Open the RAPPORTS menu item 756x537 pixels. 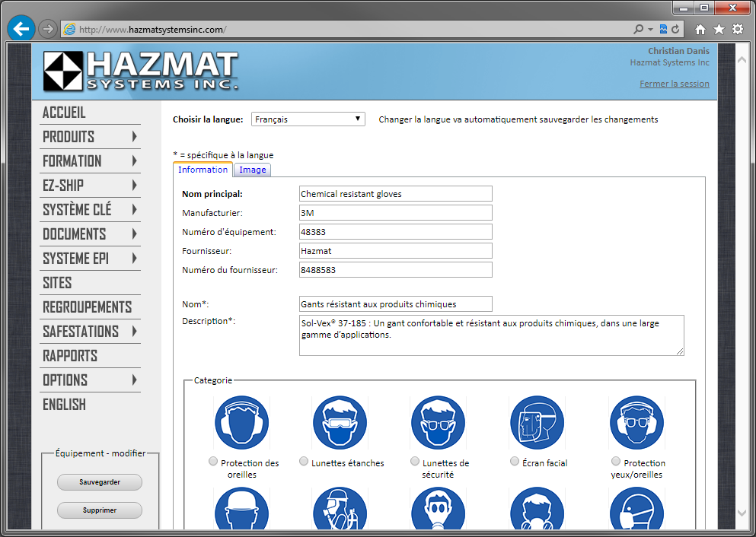pyautogui.click(x=70, y=356)
